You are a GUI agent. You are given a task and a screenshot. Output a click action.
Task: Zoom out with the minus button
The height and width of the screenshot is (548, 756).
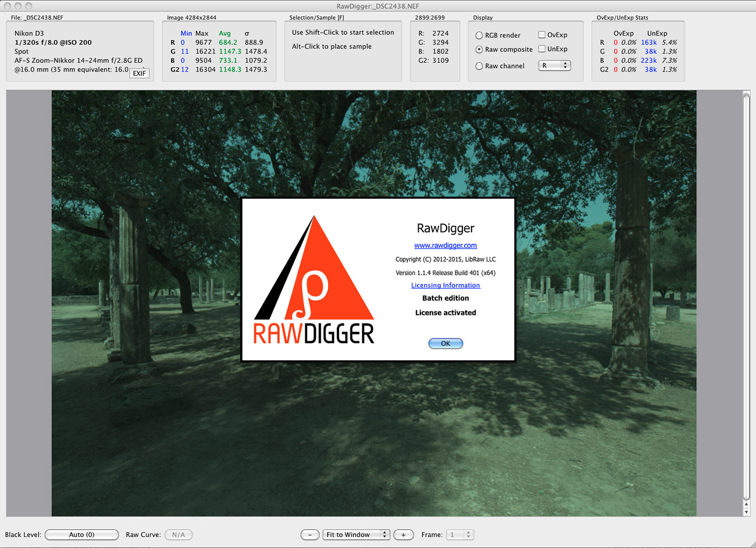click(x=310, y=535)
